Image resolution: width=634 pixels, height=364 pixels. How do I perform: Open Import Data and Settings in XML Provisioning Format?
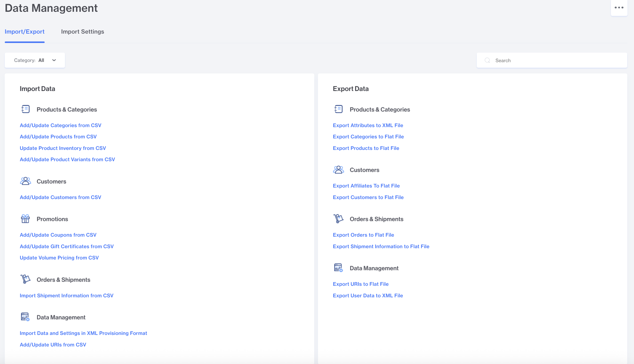tap(84, 333)
